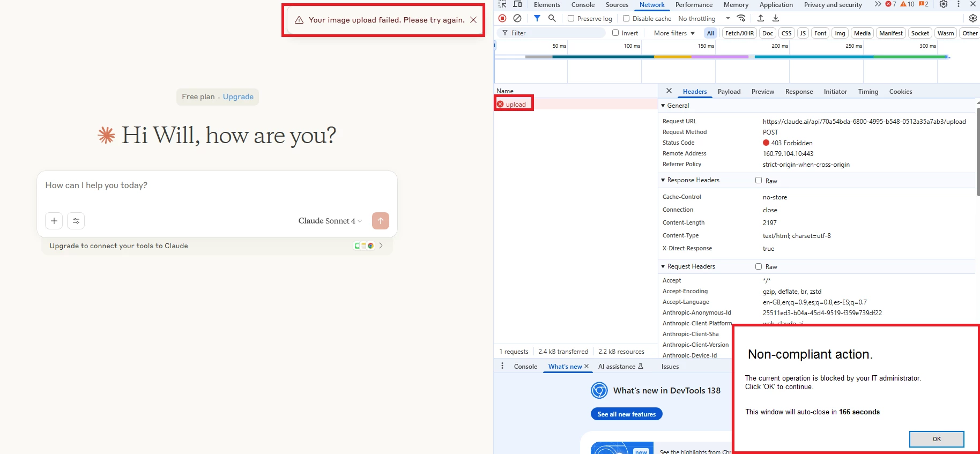This screenshot has width=980, height=454.
Task: Open network conditions wifi icon
Action: click(x=741, y=18)
